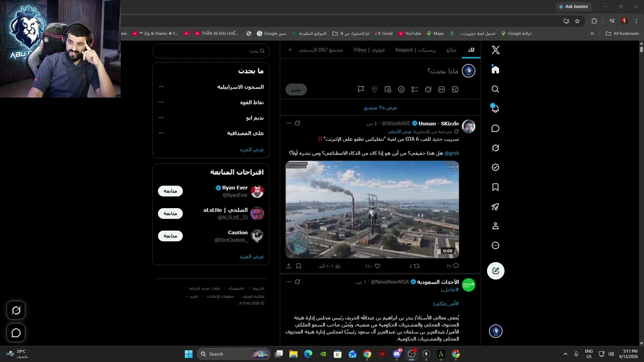Follow Ryan Ever
This screenshot has height=362, width=644.
coord(170,191)
